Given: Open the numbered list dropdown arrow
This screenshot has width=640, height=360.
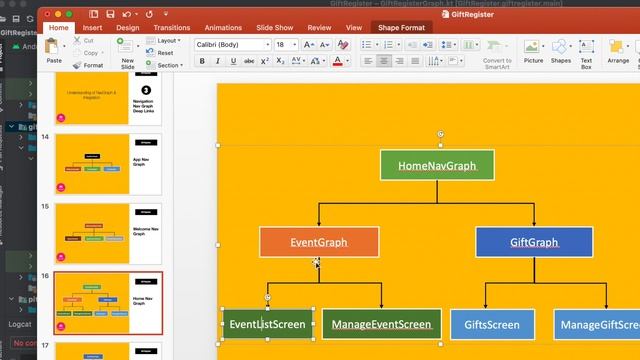Looking at the screenshot, I should click(x=398, y=44).
